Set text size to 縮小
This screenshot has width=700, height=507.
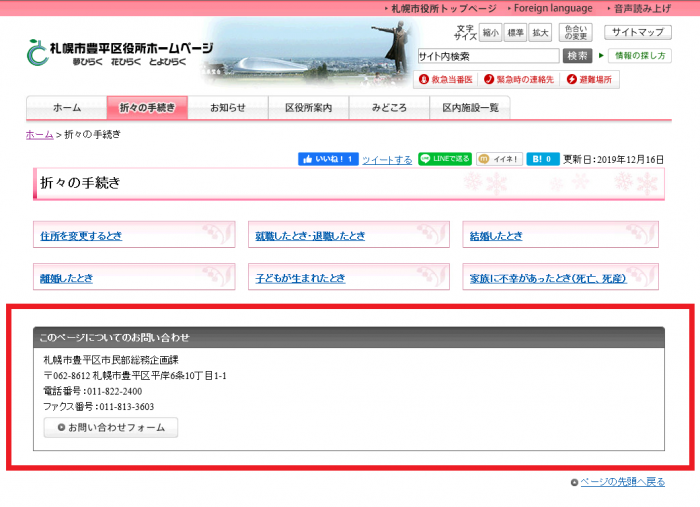coord(490,32)
